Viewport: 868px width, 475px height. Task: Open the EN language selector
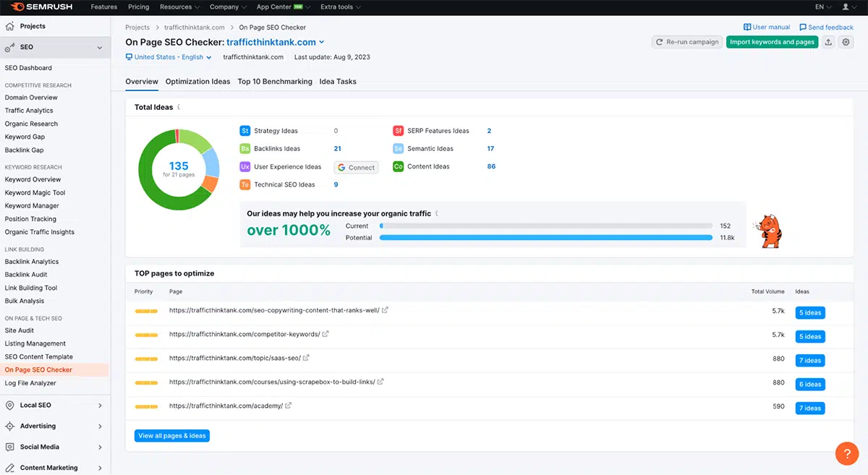[823, 7]
